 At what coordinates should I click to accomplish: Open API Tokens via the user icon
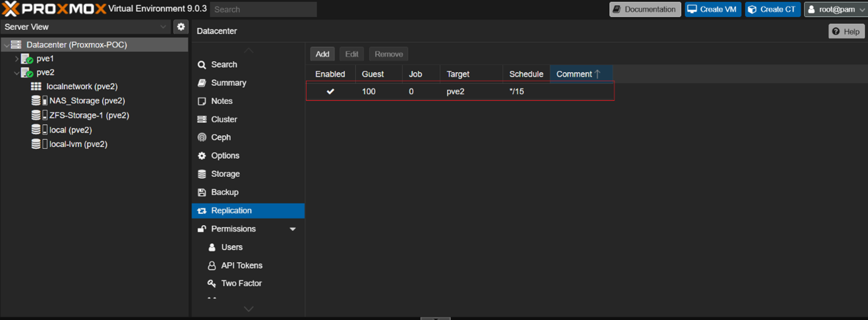click(x=212, y=265)
